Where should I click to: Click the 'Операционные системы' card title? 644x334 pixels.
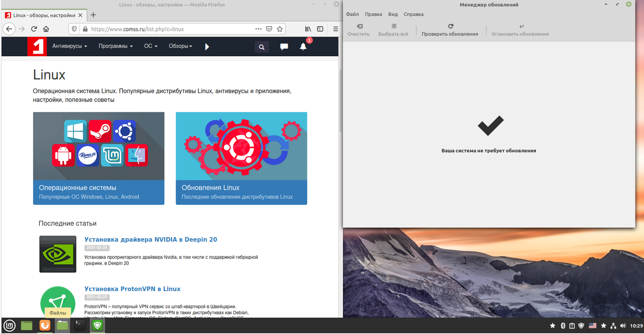click(x=78, y=188)
